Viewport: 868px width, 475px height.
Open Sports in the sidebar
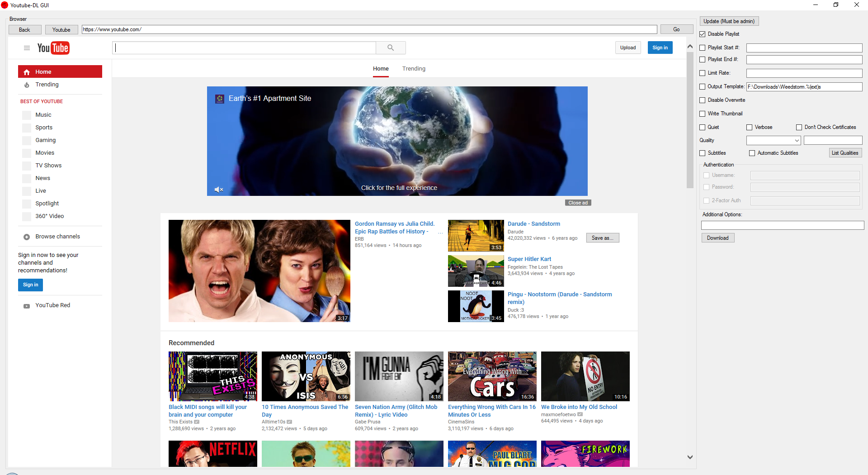point(44,128)
